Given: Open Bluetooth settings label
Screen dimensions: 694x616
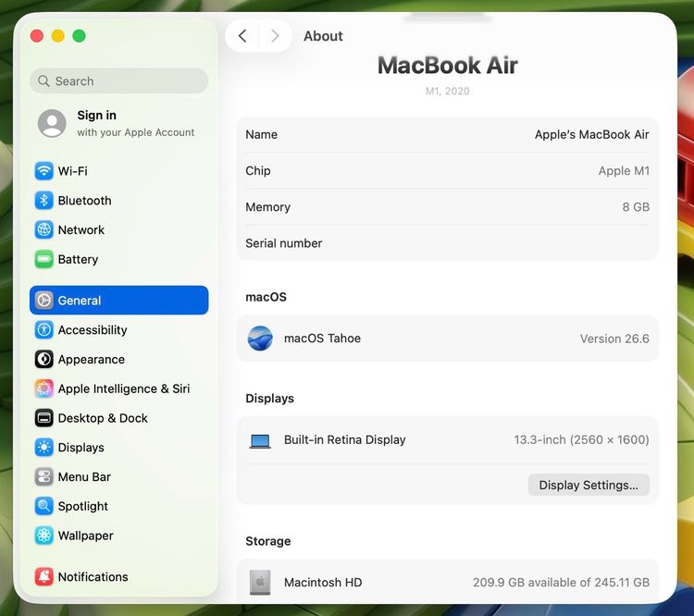Looking at the screenshot, I should point(84,201).
